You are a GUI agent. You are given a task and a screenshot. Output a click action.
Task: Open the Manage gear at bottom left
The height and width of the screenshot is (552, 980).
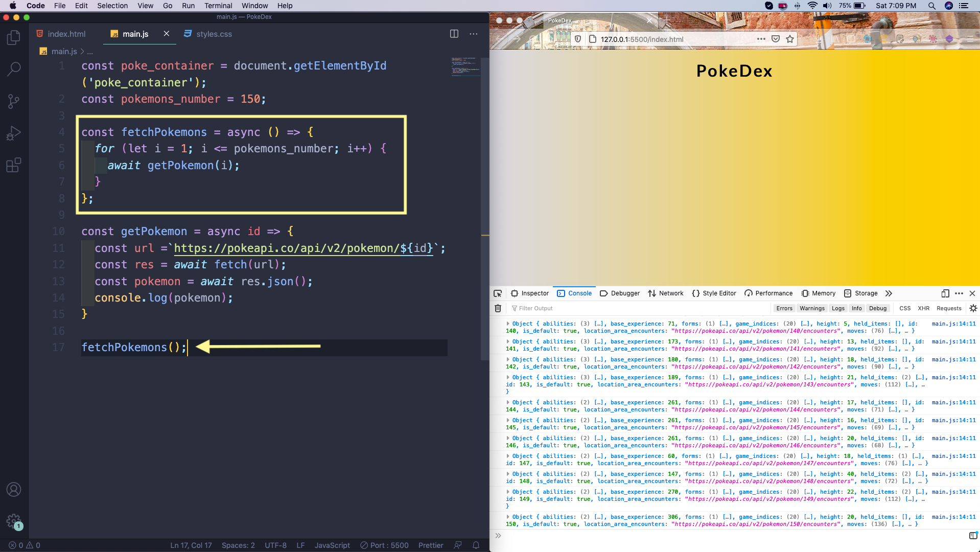(14, 521)
